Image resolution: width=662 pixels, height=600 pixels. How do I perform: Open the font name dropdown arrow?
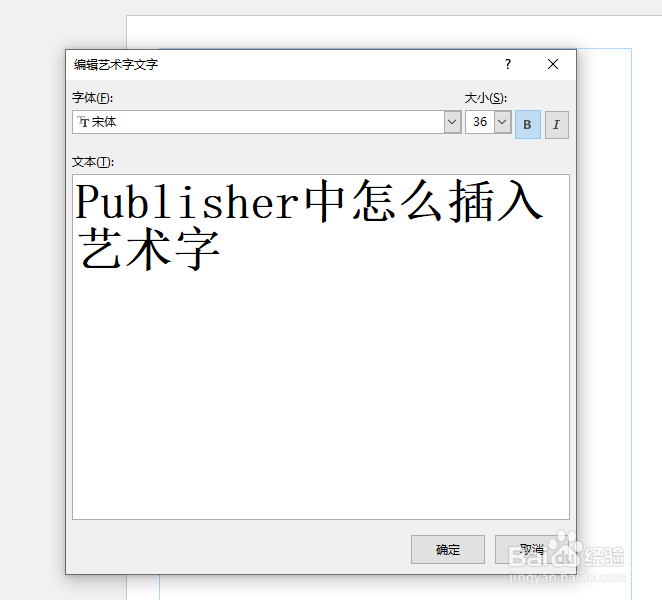click(x=452, y=122)
